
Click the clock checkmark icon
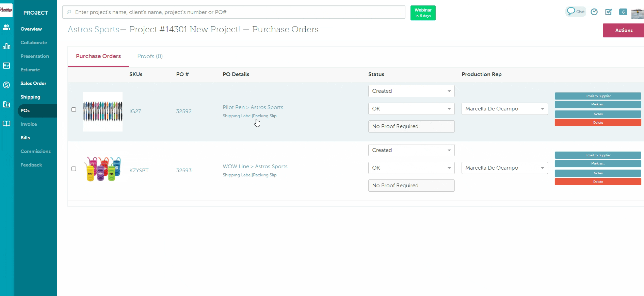594,12
